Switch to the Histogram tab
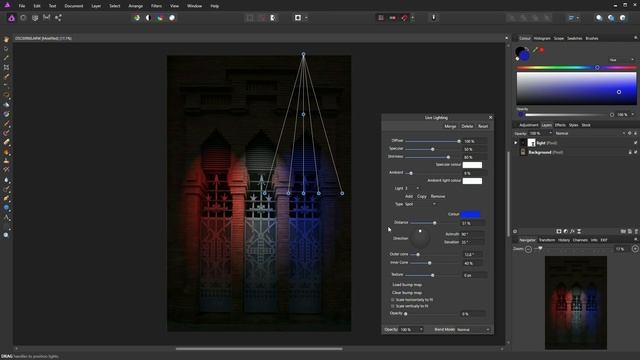 [x=542, y=38]
